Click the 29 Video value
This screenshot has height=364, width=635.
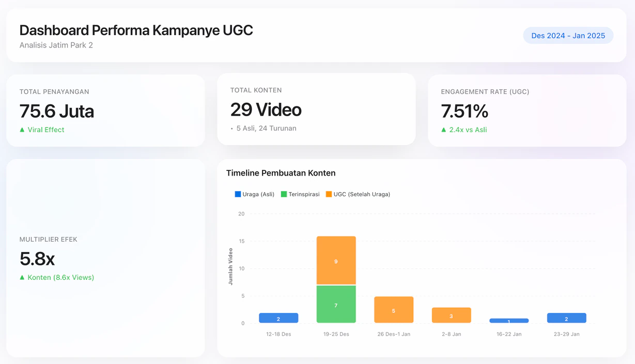click(266, 109)
